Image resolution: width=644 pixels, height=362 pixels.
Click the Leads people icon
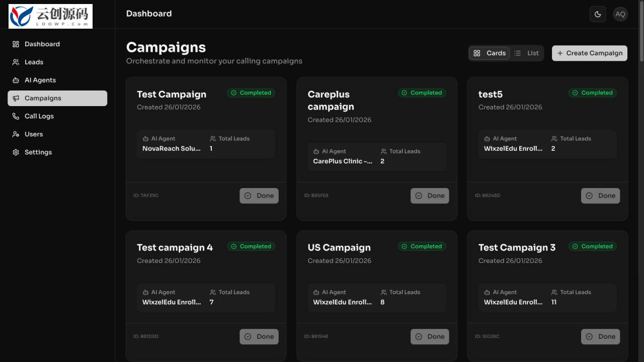click(16, 62)
